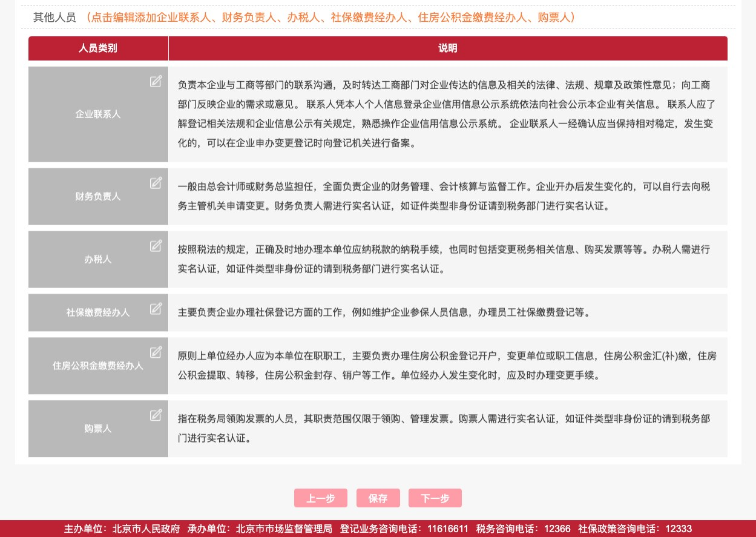Click the edit icon for 购票人

pos(156,415)
